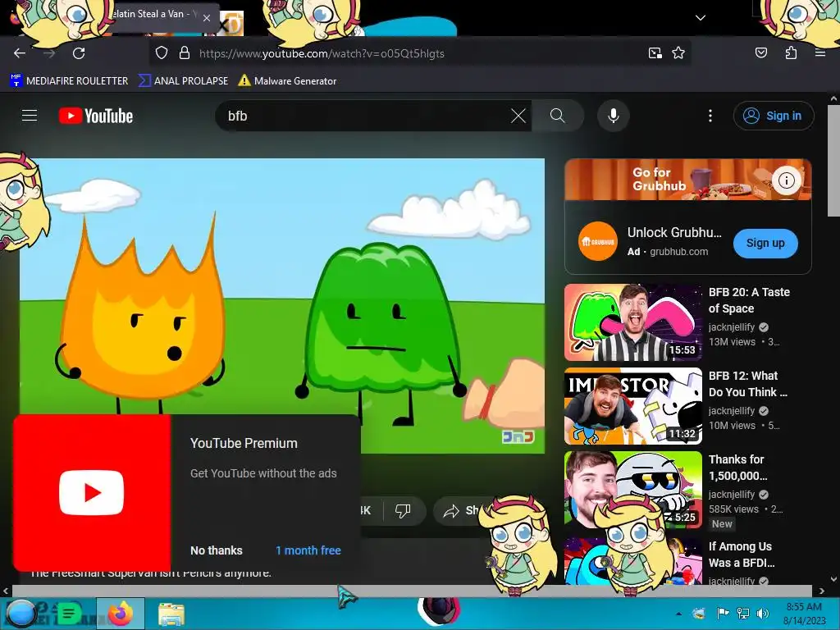Screen dimensions: 840x630
Task: Open Unlock Grubhub ad title link
Action: tap(674, 232)
